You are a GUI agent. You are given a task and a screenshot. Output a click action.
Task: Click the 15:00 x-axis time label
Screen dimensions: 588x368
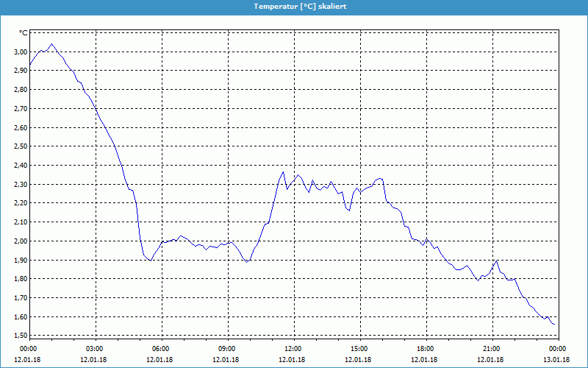[x=359, y=349]
